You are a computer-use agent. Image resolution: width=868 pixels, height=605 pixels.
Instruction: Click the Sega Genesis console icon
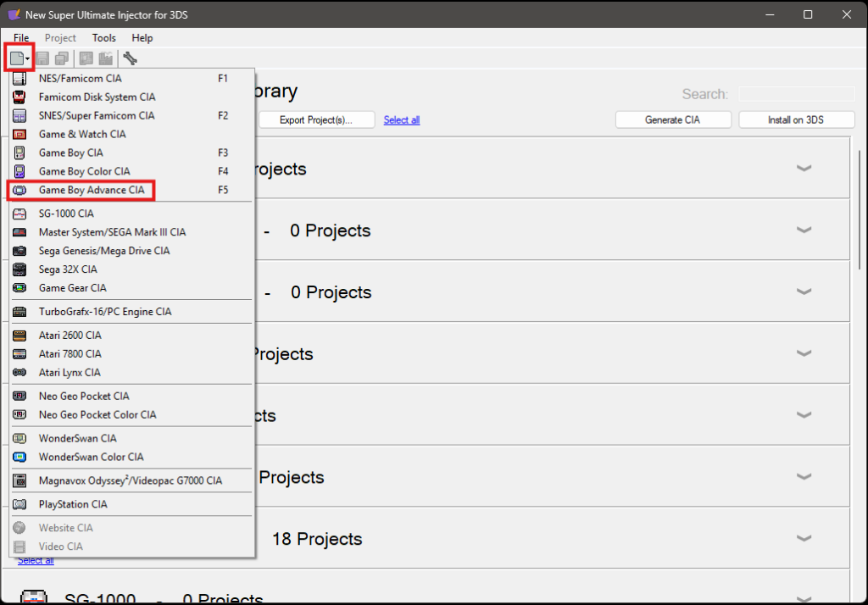(19, 251)
